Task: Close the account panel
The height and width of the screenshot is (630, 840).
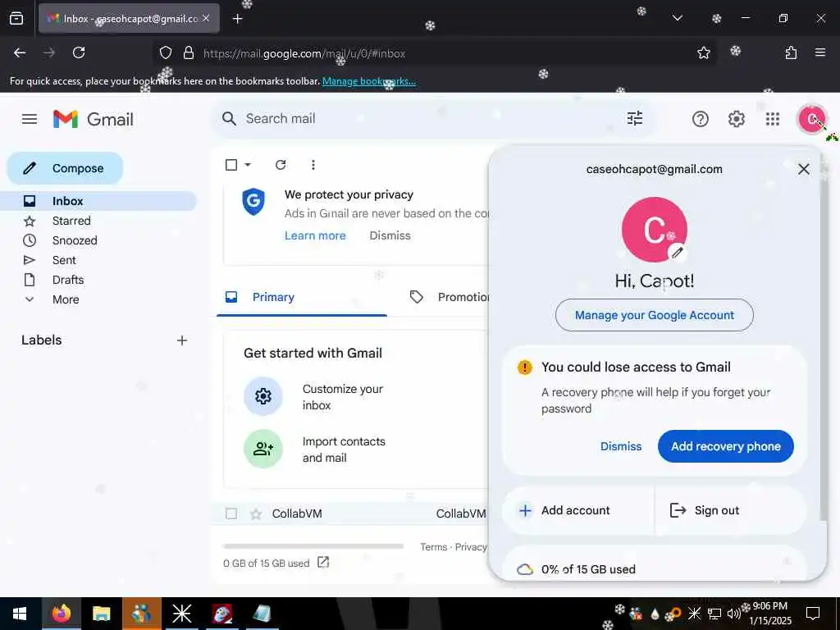Action: coord(804,169)
